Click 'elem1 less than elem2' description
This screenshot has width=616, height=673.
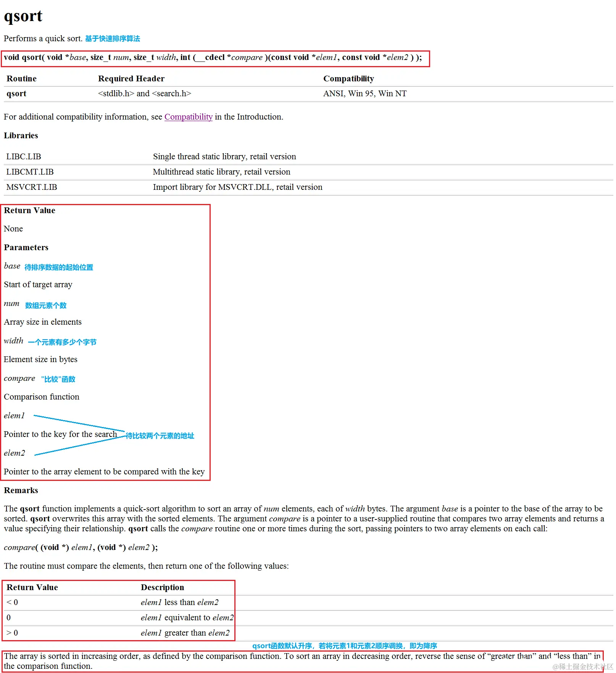click(x=180, y=602)
